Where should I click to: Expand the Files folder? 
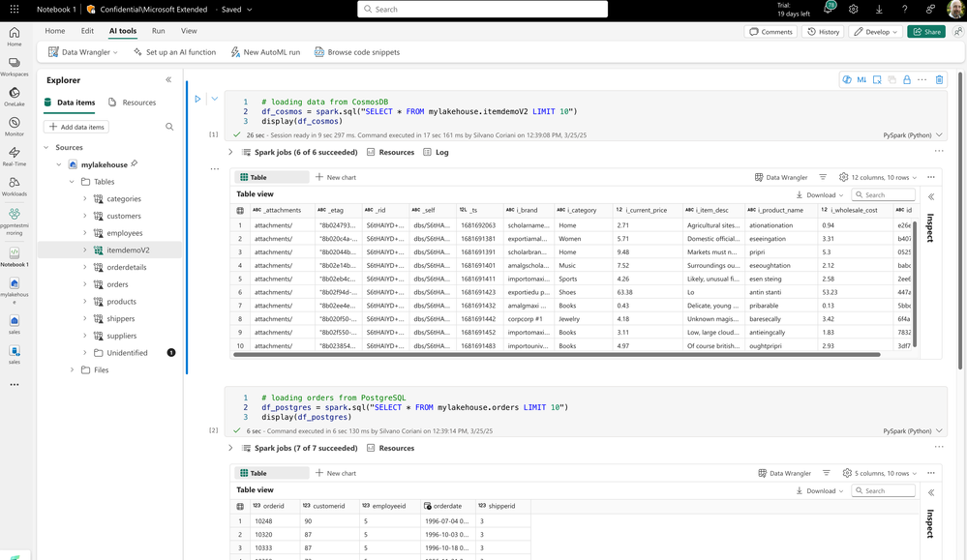coord(72,370)
